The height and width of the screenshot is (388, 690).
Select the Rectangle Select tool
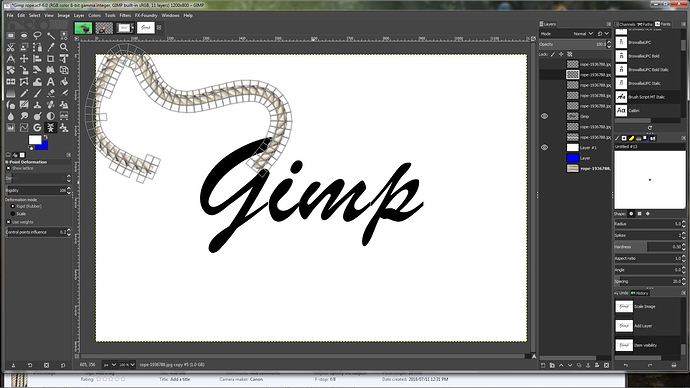pyautogui.click(x=11, y=36)
